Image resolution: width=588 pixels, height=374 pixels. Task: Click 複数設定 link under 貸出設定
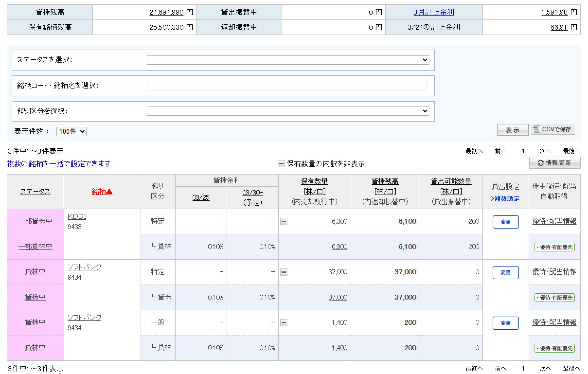505,199
